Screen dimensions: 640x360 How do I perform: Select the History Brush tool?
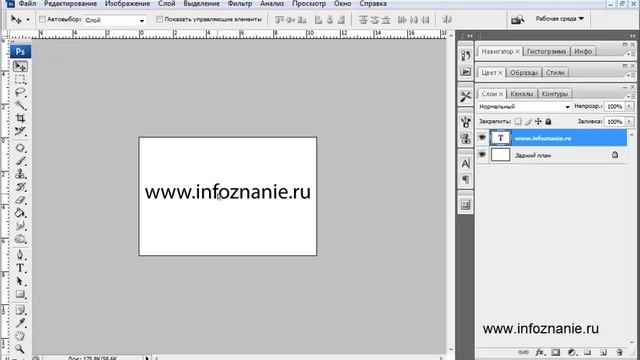coord(20,187)
